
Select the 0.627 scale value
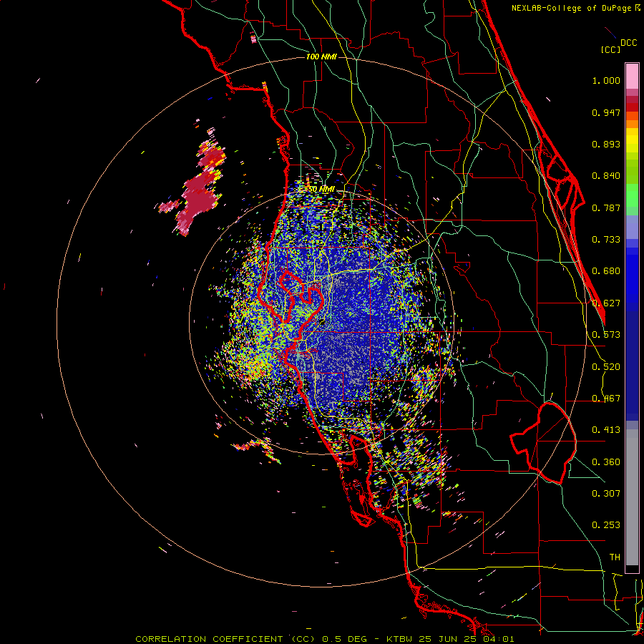606,303
